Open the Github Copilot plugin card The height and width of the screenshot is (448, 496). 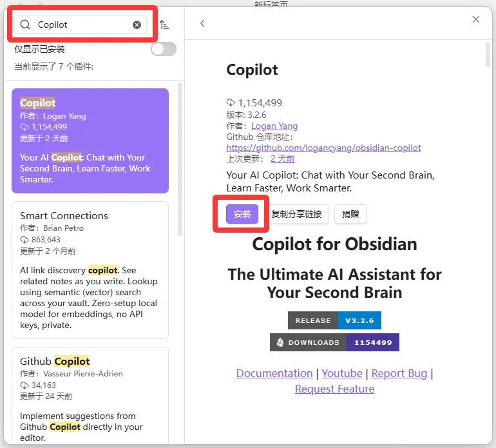point(90,396)
